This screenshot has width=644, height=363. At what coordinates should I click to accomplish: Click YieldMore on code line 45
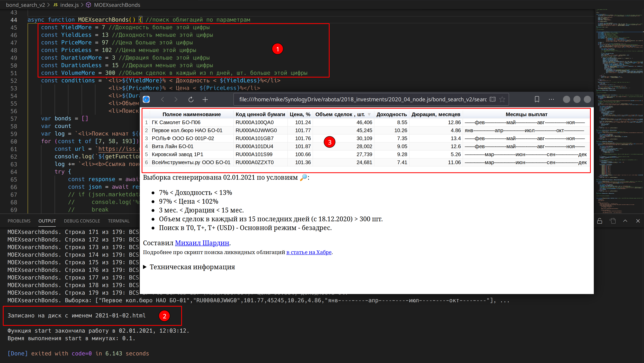[x=76, y=27]
